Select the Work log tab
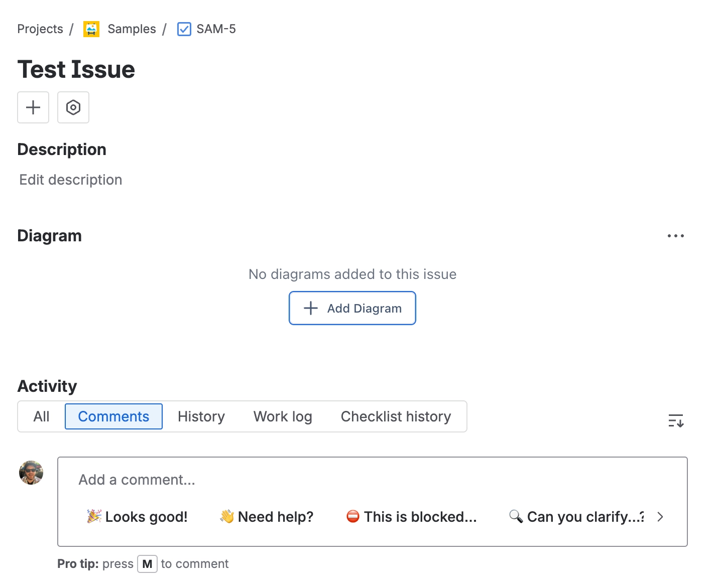The width and height of the screenshot is (718, 588). [282, 416]
